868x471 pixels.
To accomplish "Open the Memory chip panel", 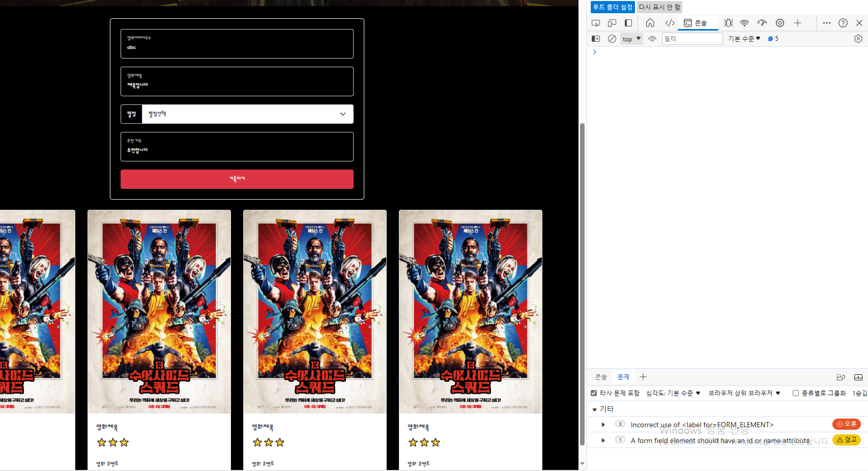I will (x=780, y=23).
